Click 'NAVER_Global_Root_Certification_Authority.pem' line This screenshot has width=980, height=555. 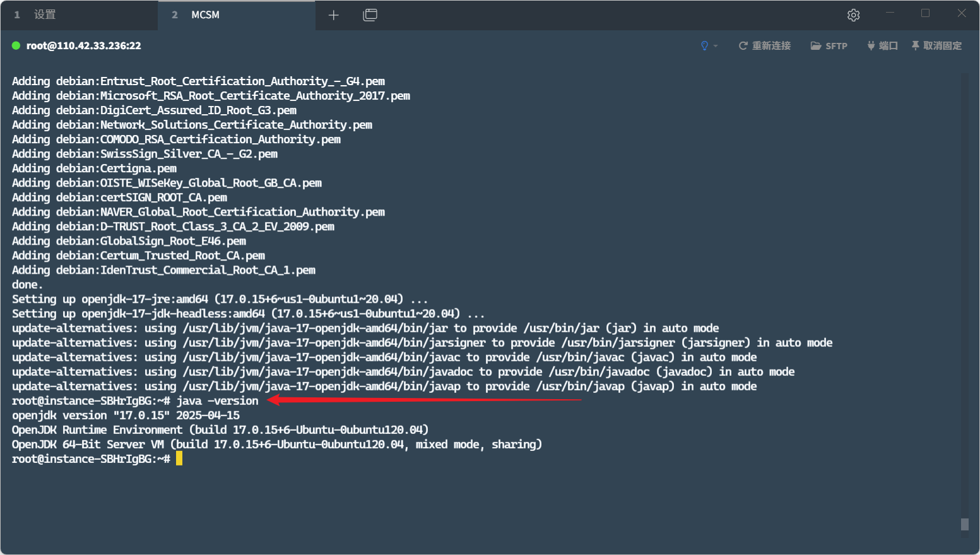point(198,212)
